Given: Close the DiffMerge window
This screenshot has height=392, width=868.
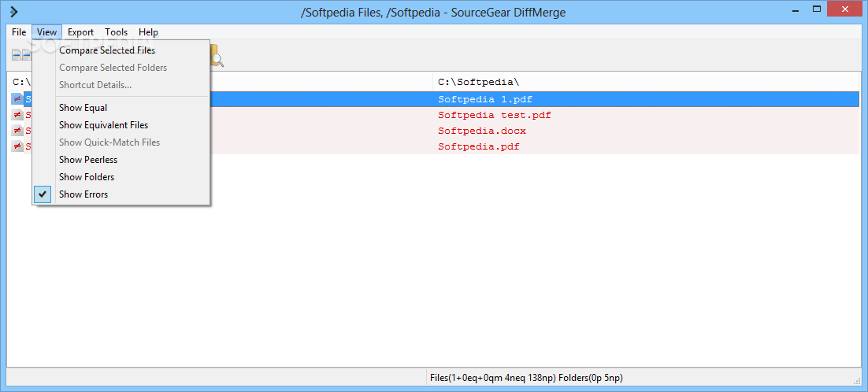Looking at the screenshot, I should coord(845,9).
